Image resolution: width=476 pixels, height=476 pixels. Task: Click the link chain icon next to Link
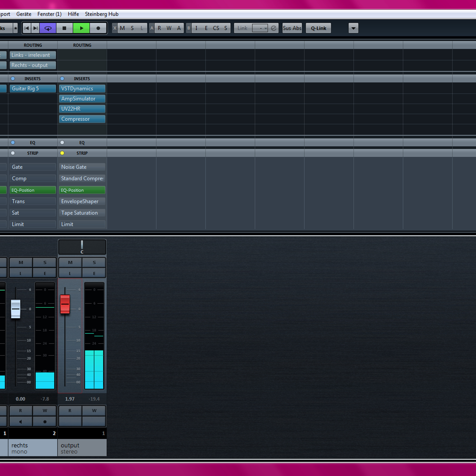click(x=274, y=28)
